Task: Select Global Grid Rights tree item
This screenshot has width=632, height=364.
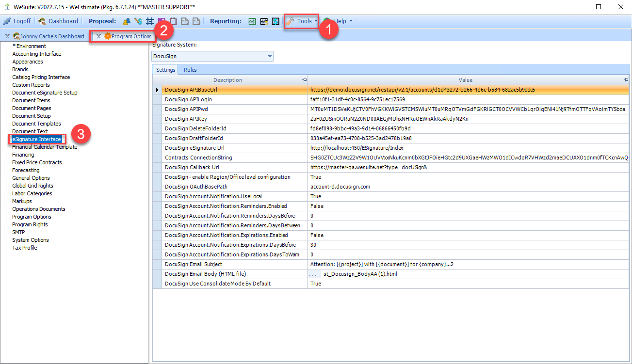Action: [x=33, y=186]
